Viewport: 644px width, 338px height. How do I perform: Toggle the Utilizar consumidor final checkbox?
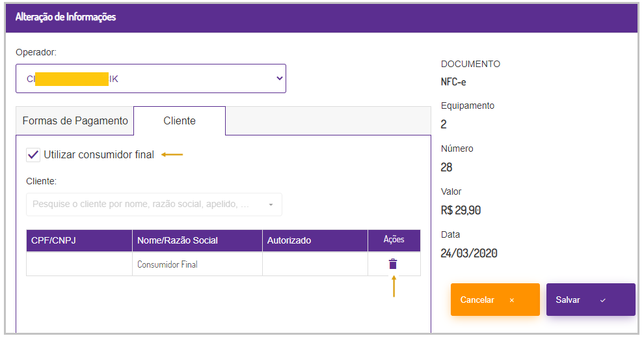point(33,155)
